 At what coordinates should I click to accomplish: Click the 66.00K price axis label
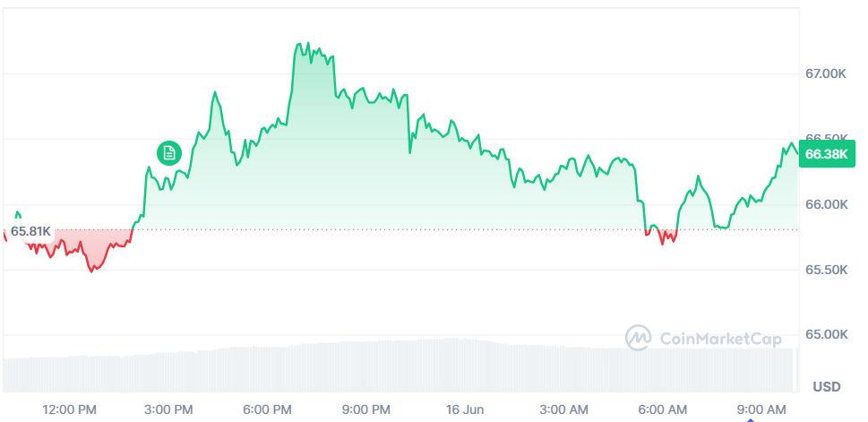(826, 205)
